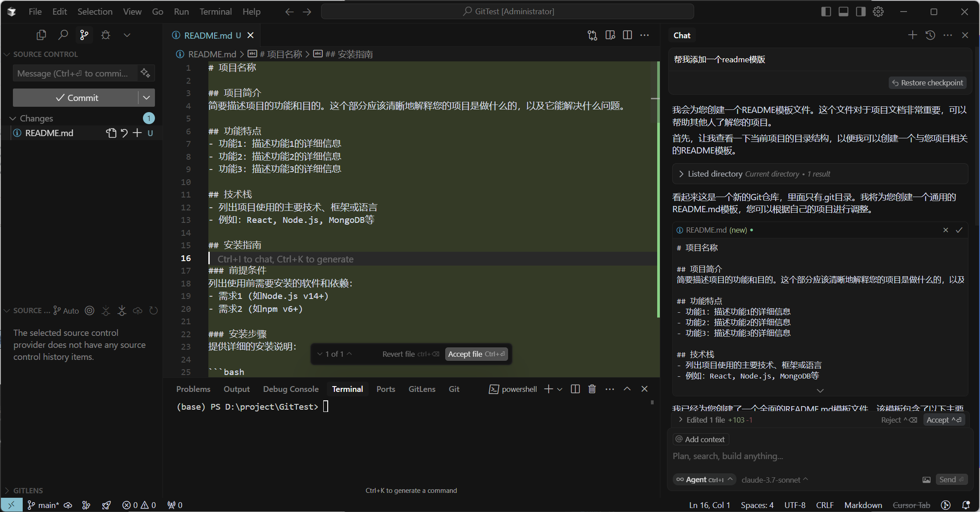
Task: Open terminal more actions menu
Action: (x=610, y=389)
